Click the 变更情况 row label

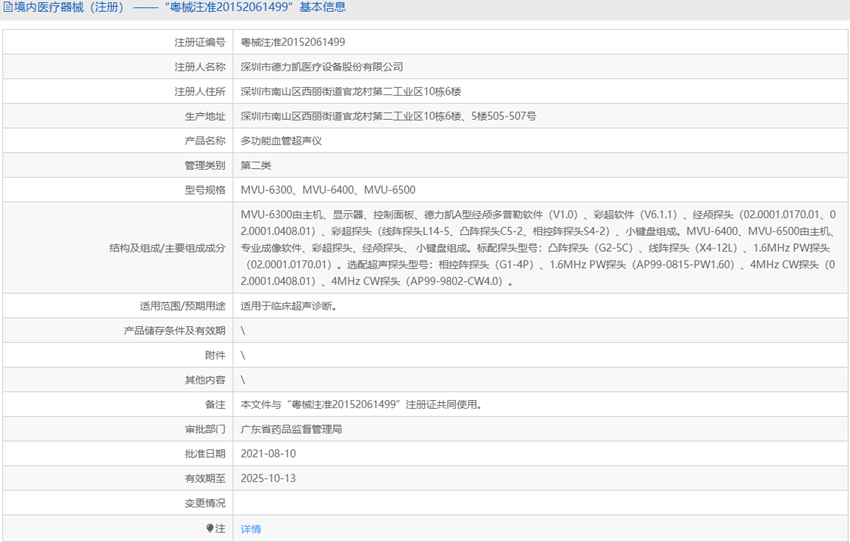pyautogui.click(x=205, y=503)
